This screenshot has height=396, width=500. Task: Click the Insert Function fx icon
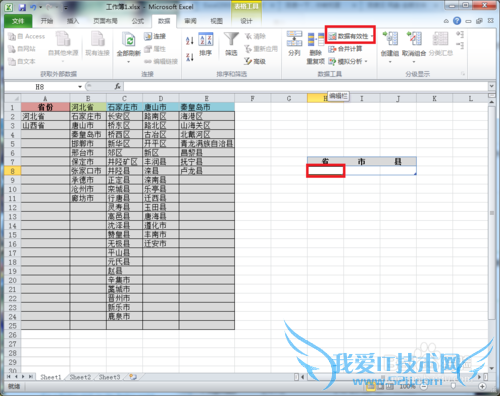(118, 86)
